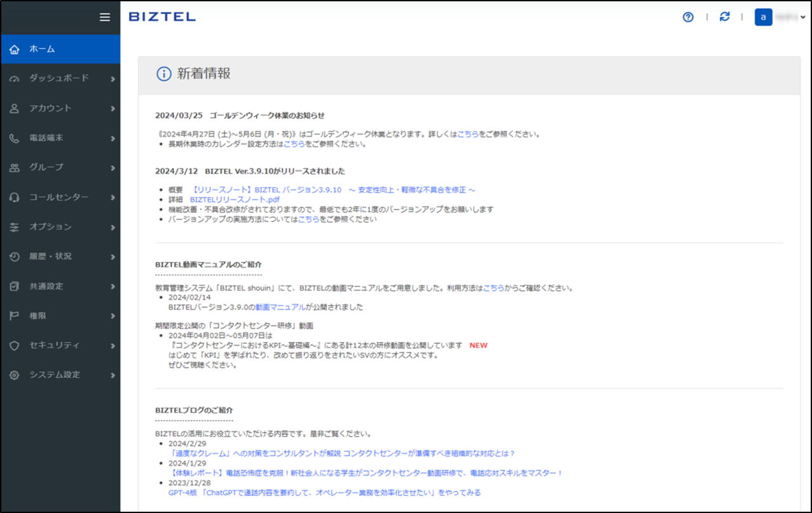The width and height of the screenshot is (812, 513).
Task: Click the 新着情報 heading text
Action: click(204, 74)
